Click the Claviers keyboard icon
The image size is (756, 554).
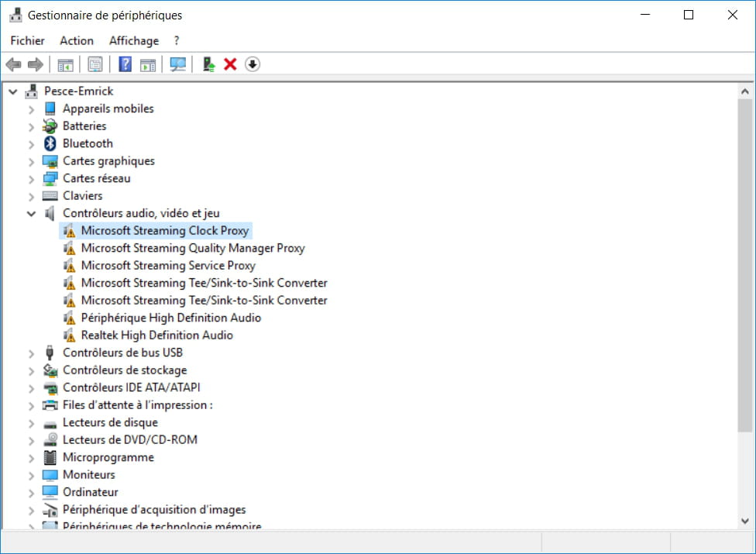coord(50,196)
